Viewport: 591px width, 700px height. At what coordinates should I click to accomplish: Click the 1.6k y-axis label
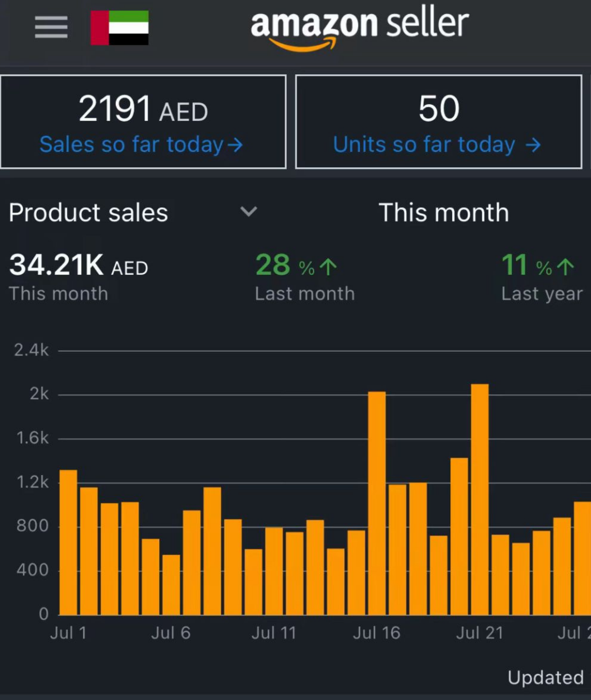32,438
